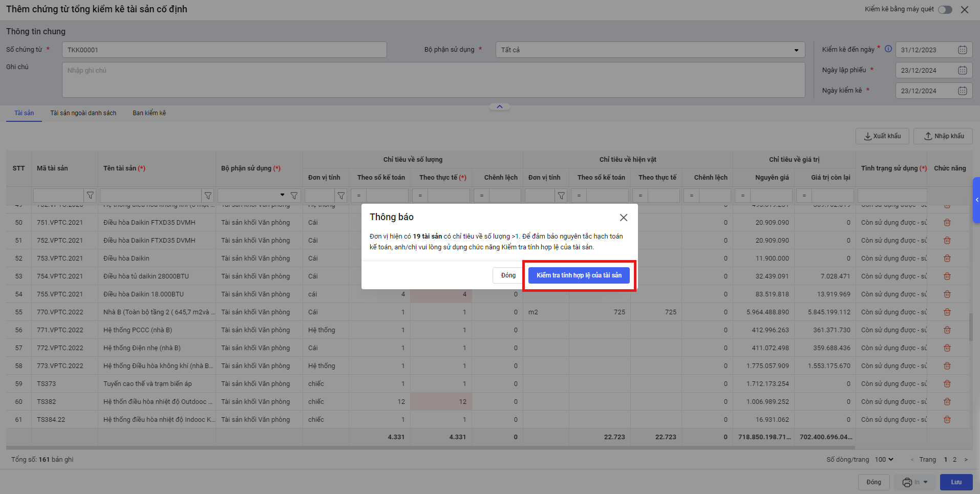The height and width of the screenshot is (494, 980).
Task: Click the delete icon for row 55
Action: pyautogui.click(x=947, y=312)
